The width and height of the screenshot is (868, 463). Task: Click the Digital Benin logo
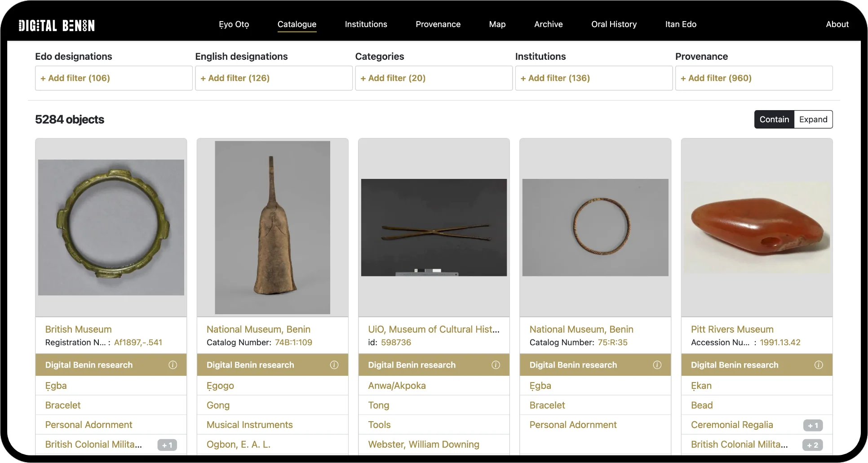(x=57, y=25)
